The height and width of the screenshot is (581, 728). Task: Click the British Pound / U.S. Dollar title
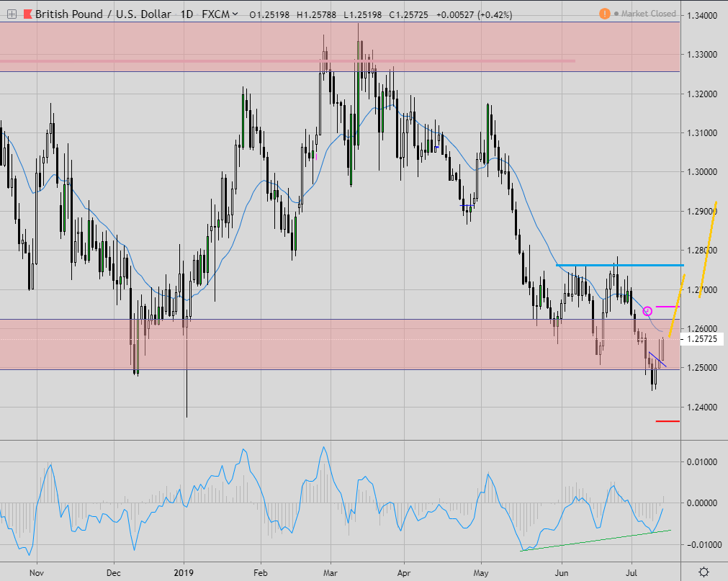coord(103,14)
